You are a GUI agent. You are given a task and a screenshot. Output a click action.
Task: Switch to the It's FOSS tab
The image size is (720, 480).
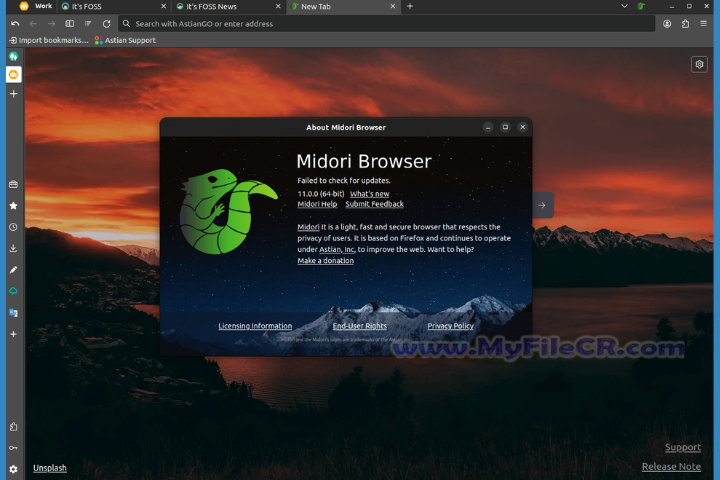(x=113, y=6)
